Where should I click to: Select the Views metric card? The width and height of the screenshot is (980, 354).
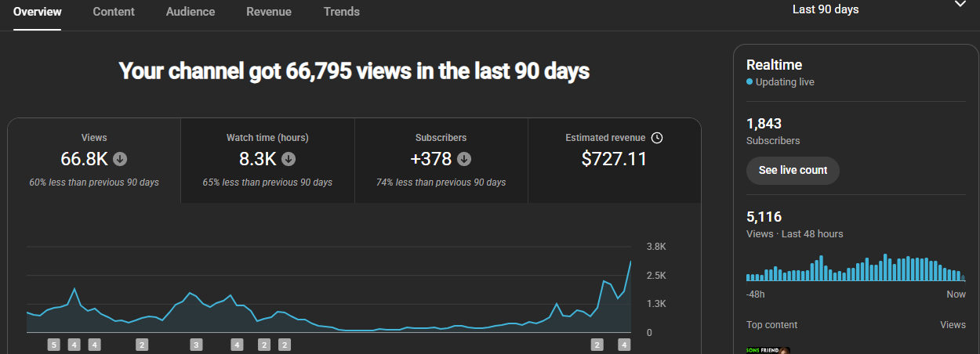click(94, 161)
